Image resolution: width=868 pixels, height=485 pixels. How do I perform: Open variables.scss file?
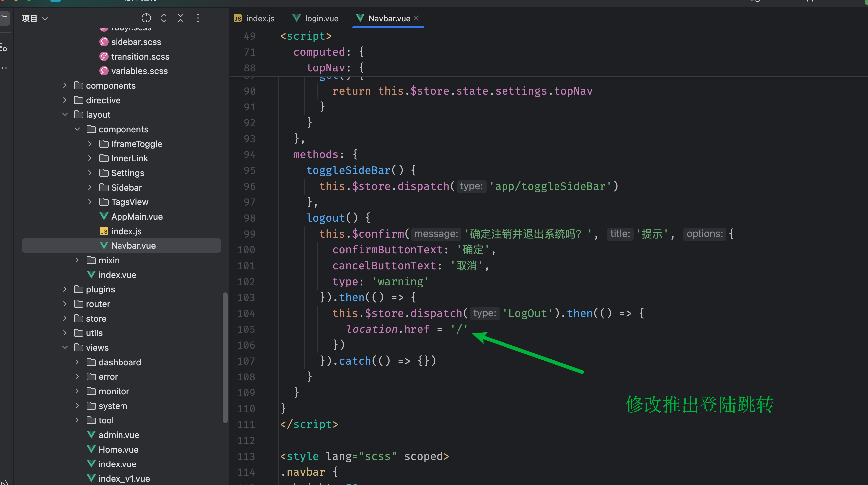pyautogui.click(x=139, y=71)
